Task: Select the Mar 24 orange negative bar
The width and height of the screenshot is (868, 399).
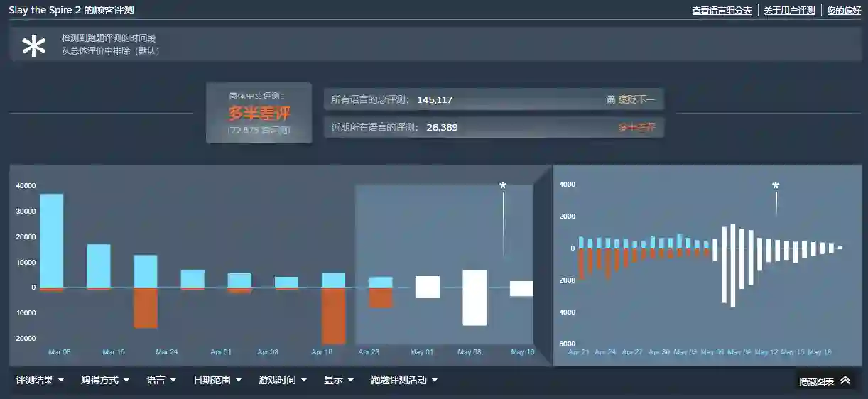Action: [x=146, y=307]
